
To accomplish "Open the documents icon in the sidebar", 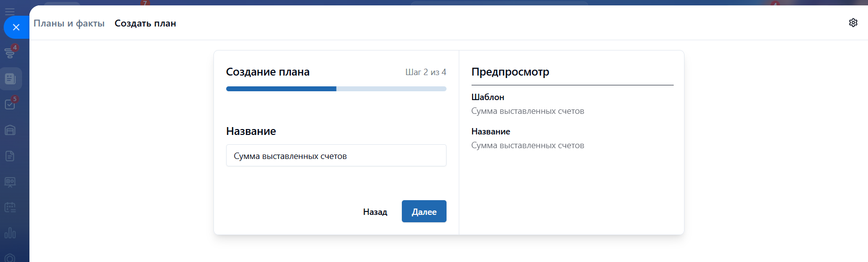I will tap(10, 156).
